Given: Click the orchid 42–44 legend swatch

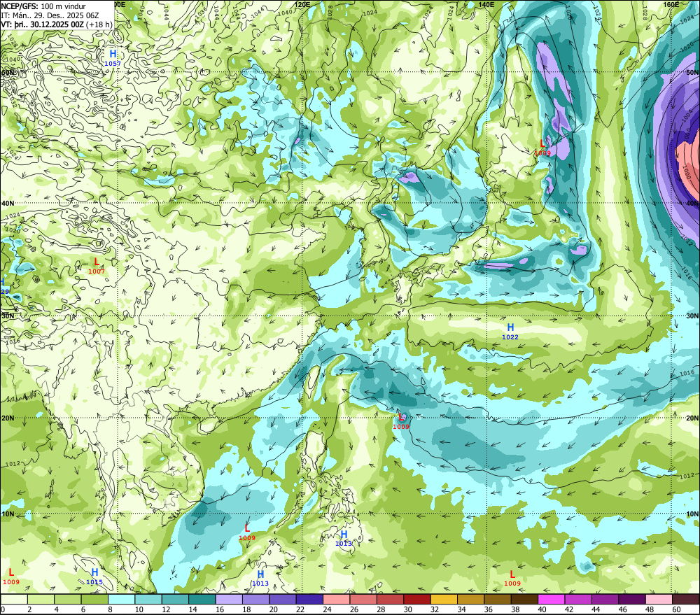Looking at the screenshot, I should pyautogui.click(x=578, y=599).
